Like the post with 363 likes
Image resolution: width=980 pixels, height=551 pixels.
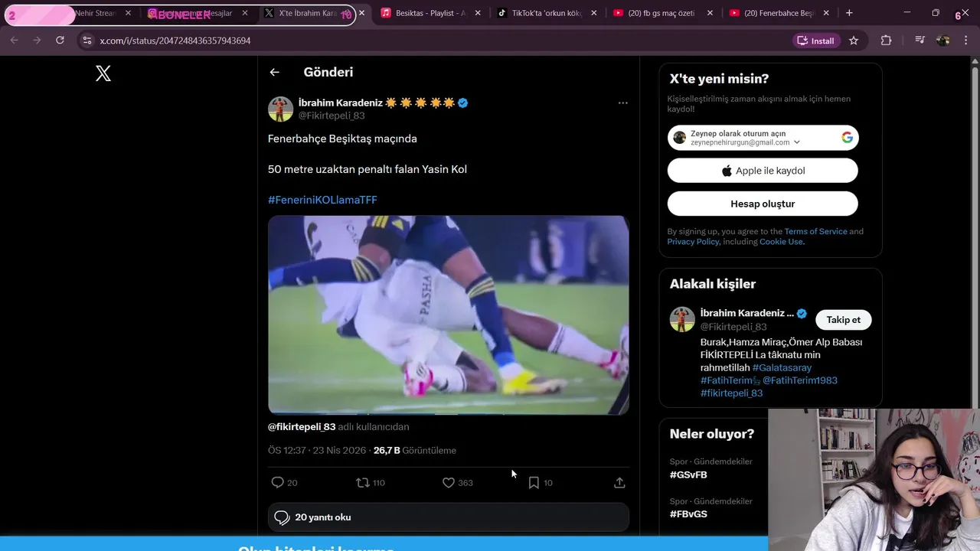click(449, 482)
